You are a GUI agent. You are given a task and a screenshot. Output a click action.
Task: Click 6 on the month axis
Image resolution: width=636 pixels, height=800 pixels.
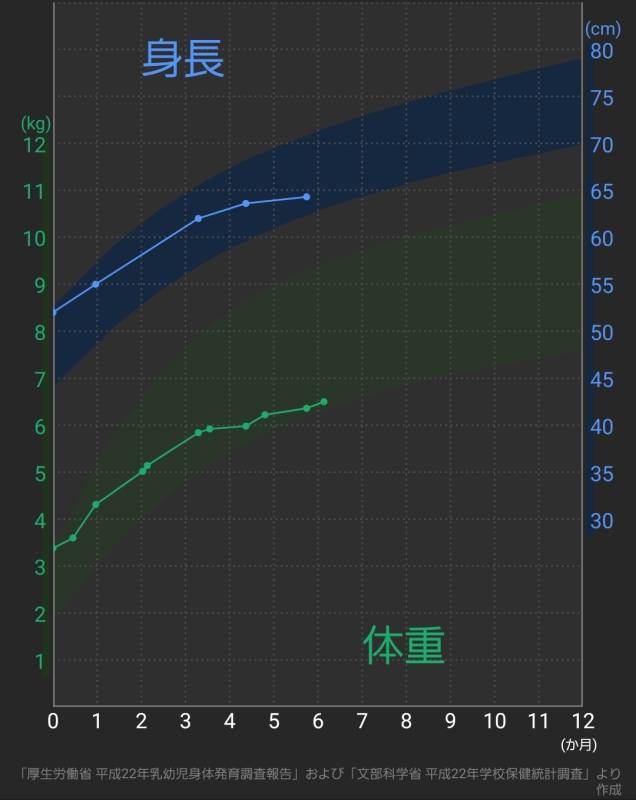(318, 720)
